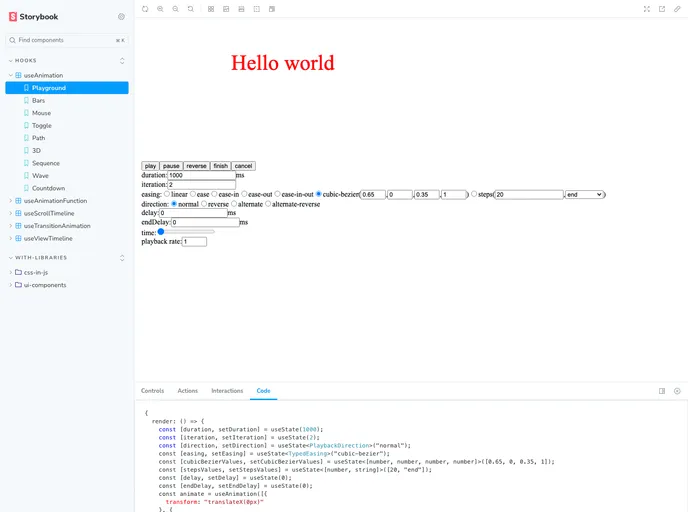Toggle the outline tool icon
This screenshot has width=688, height=512.
pos(257,9)
